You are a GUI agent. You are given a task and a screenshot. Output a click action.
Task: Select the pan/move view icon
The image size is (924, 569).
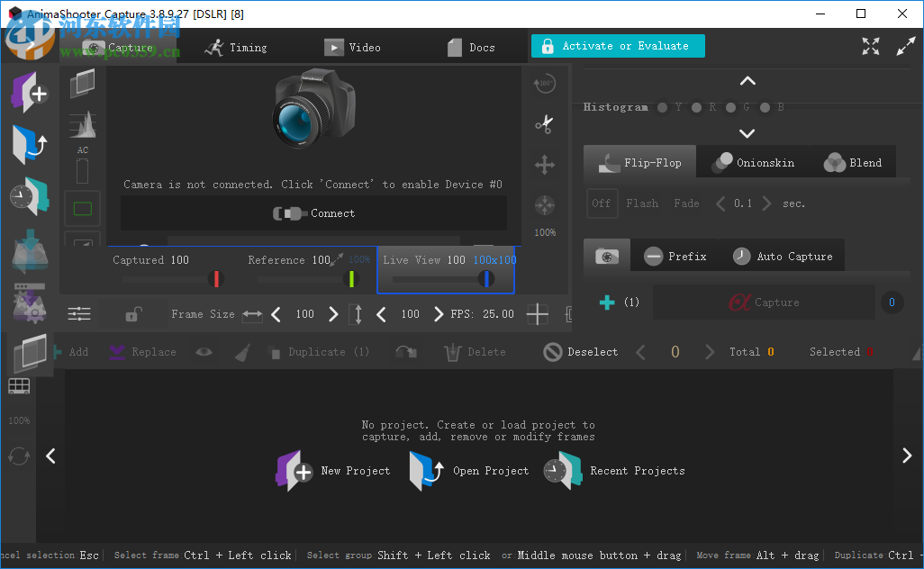point(544,165)
